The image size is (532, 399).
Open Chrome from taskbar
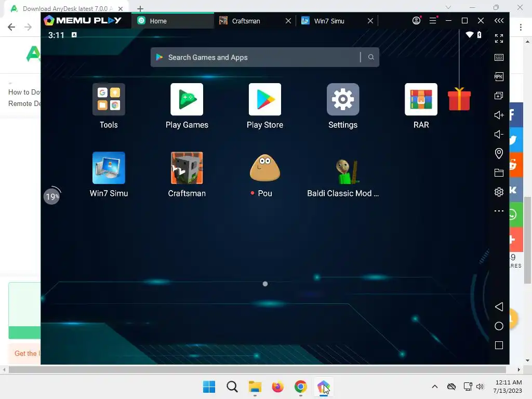tap(301, 387)
